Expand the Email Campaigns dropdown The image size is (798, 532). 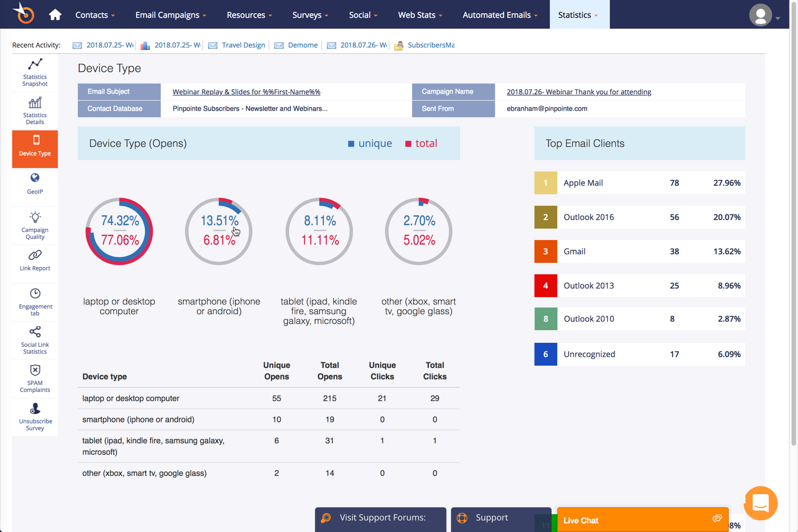click(x=170, y=15)
